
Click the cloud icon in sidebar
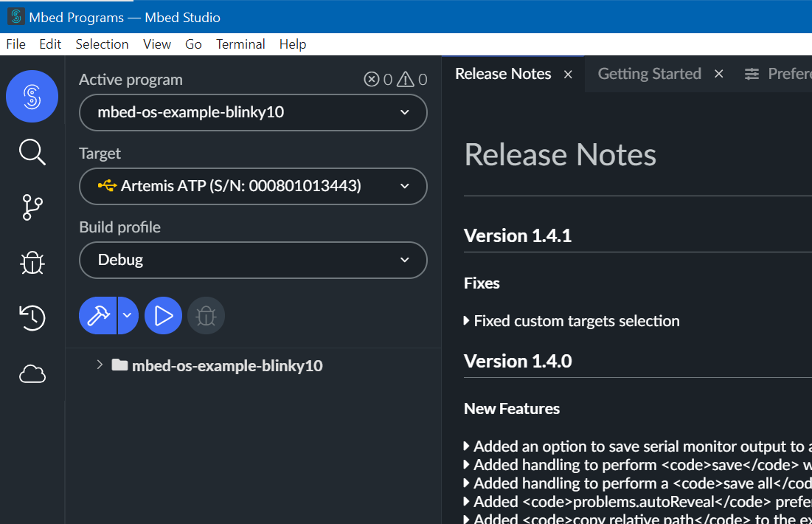32,375
